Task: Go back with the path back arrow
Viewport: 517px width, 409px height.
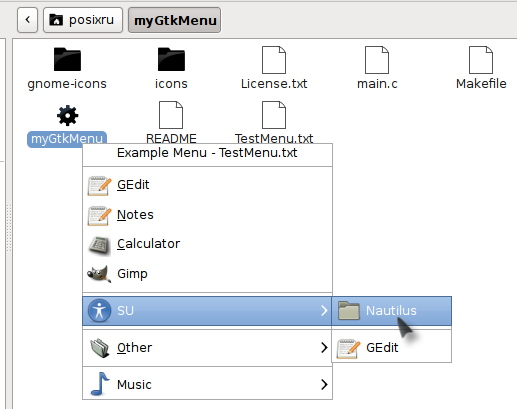Action: (27, 20)
